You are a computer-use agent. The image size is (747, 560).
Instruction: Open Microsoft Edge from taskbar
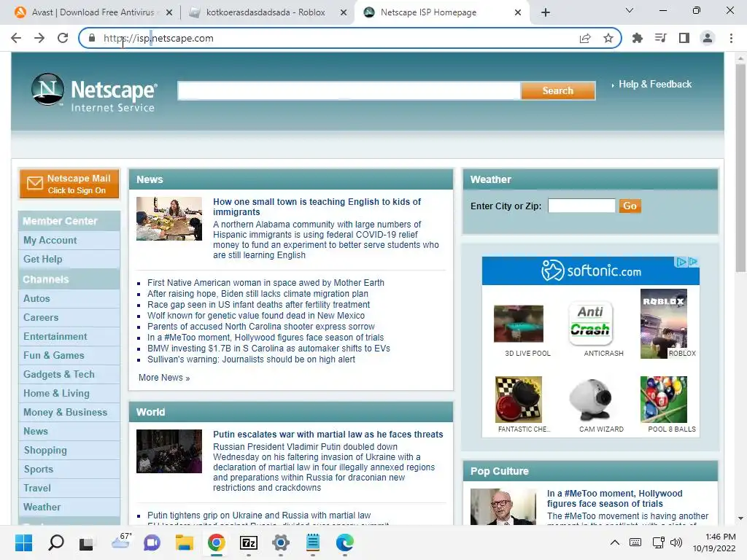(x=345, y=542)
